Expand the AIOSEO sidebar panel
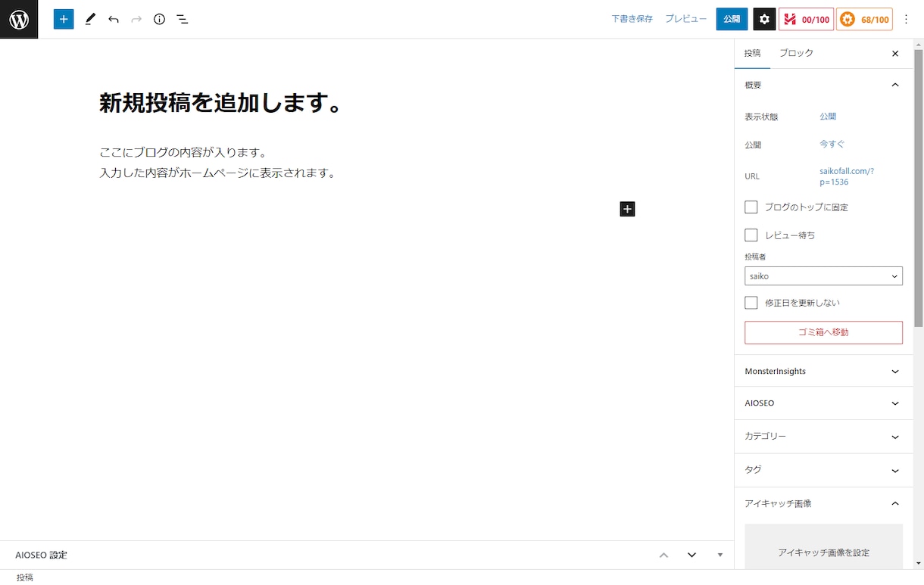The height and width of the screenshot is (585, 924). click(823, 403)
